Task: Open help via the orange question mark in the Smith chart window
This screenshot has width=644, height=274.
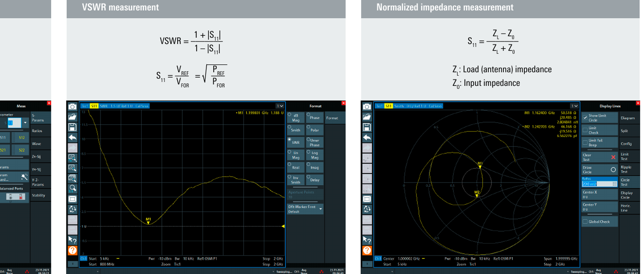Action: pyautogui.click(x=367, y=250)
